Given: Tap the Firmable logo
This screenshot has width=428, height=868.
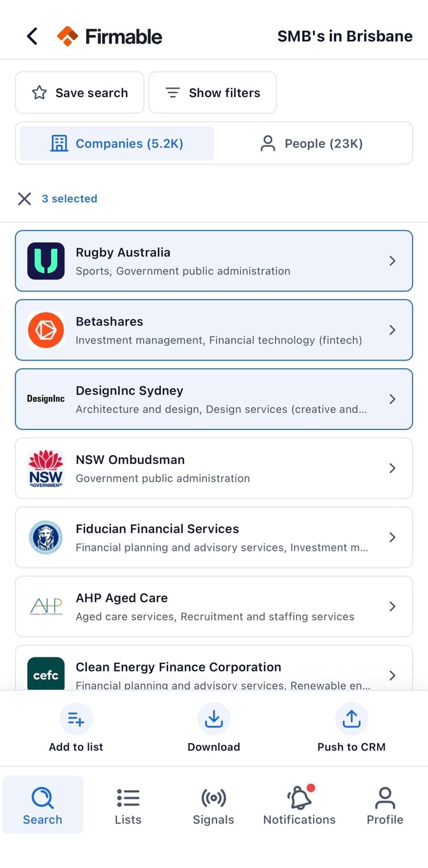Looking at the screenshot, I should click(109, 36).
